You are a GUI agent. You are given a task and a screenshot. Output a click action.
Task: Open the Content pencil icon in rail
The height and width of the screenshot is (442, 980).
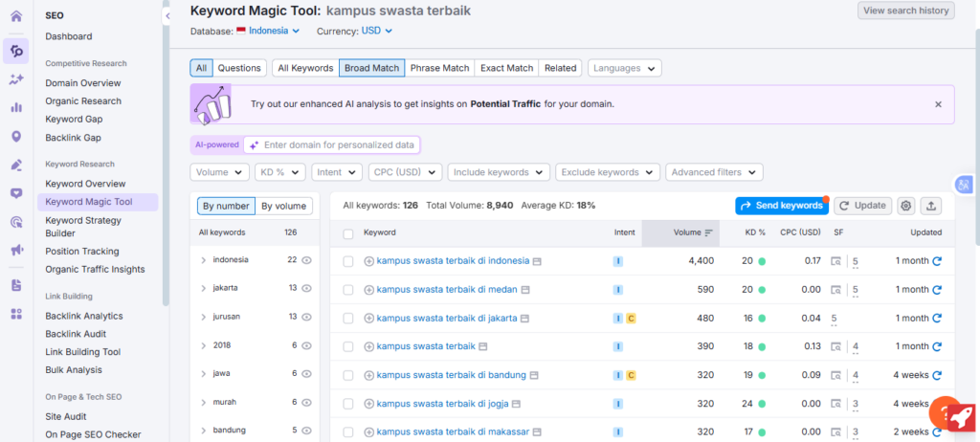pos(15,166)
